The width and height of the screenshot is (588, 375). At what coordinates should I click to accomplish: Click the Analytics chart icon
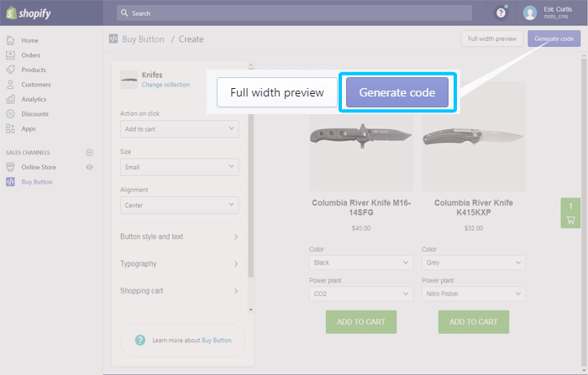10,99
